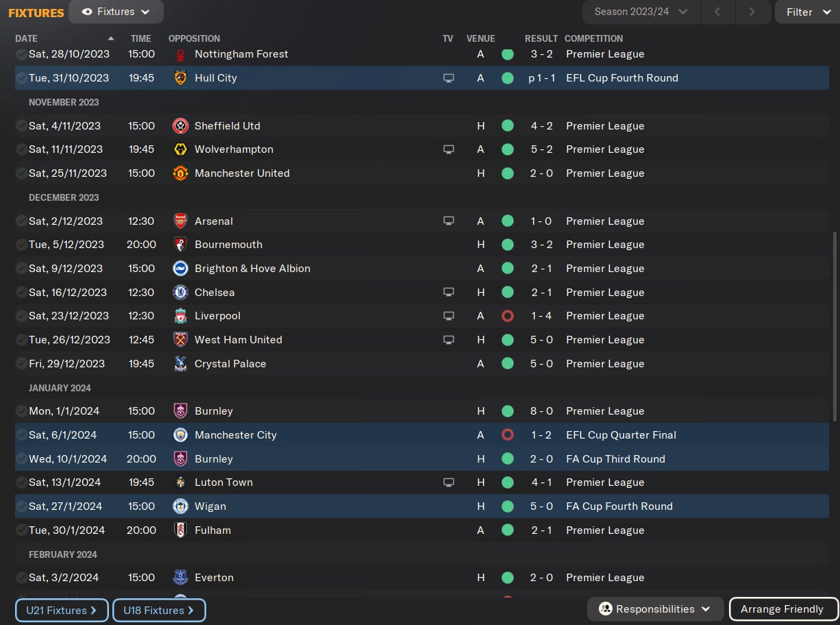This screenshot has height=625, width=840.
Task: Click the Manchester United club badge
Action: [180, 173]
